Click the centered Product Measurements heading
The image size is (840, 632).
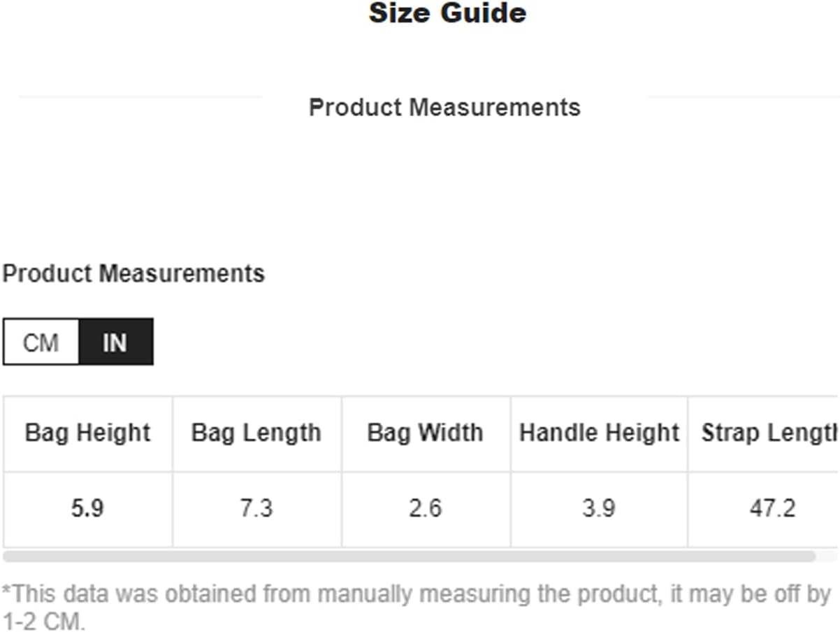coord(444,108)
